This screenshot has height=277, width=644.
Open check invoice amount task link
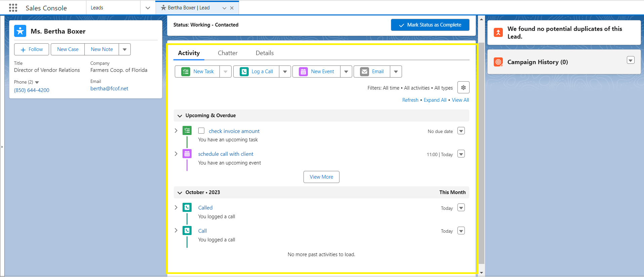pos(234,131)
